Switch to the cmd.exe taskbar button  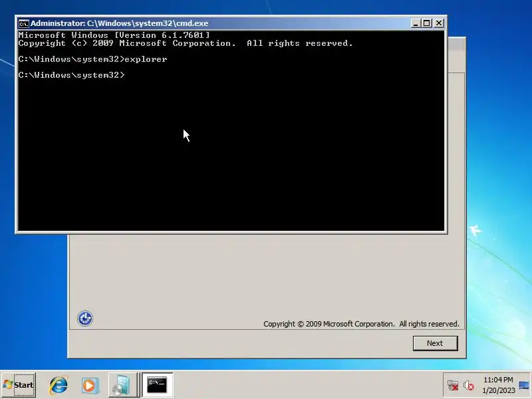pyautogui.click(x=157, y=385)
